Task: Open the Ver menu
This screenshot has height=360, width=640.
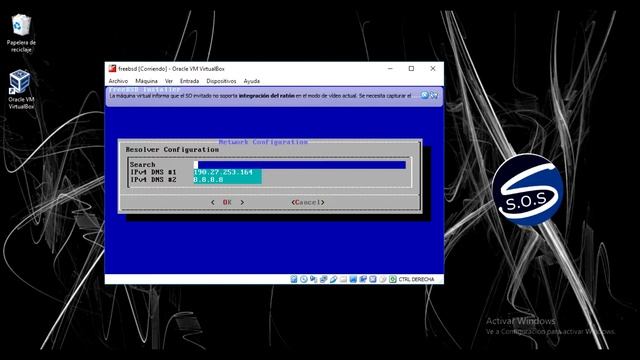Action: click(169, 81)
